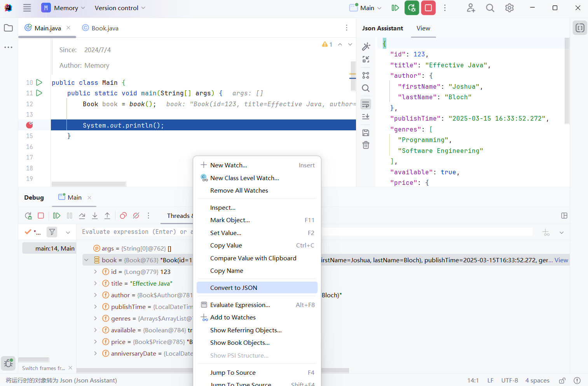Collapse the book variable tree node
The width and height of the screenshot is (588, 386).
coord(87,260)
